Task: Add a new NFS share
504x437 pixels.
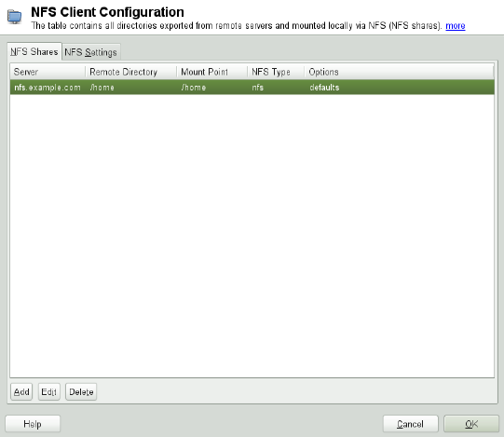Action: [21, 391]
